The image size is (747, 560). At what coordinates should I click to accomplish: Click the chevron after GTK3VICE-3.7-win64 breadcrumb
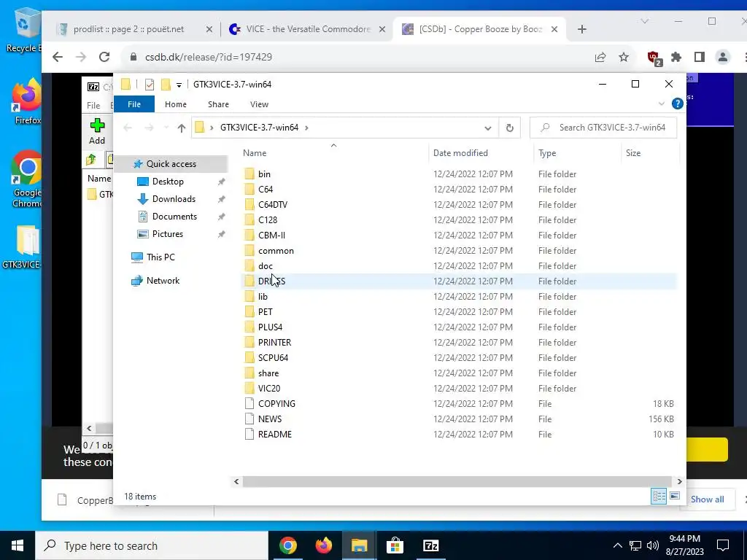(x=306, y=128)
